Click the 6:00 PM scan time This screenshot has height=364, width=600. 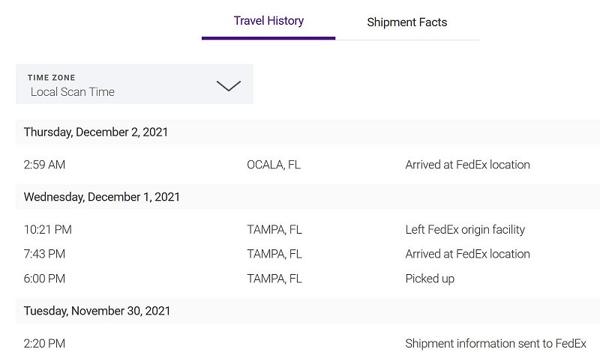[x=44, y=279]
